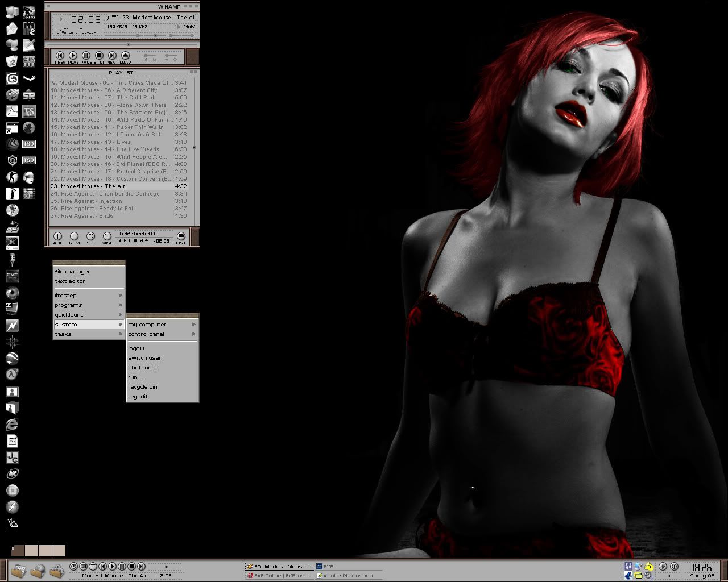The image size is (728, 582).
Task: Select playlist track Rise Against - Bricks
Action: click(119, 216)
